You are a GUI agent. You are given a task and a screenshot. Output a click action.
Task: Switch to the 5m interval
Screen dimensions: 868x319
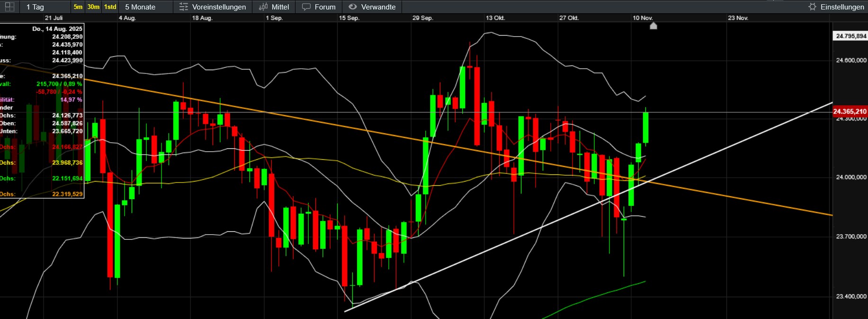click(x=78, y=7)
